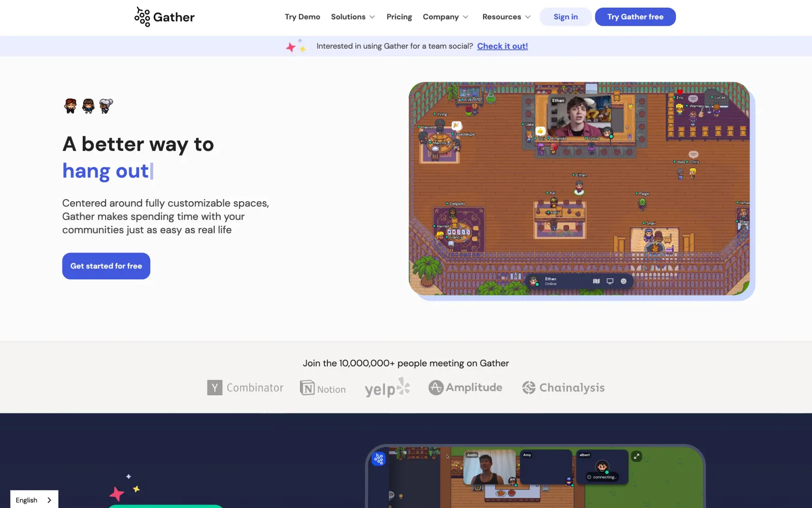Click the "Get started for free" button
Viewport: 812px width, 508px height.
tap(106, 266)
